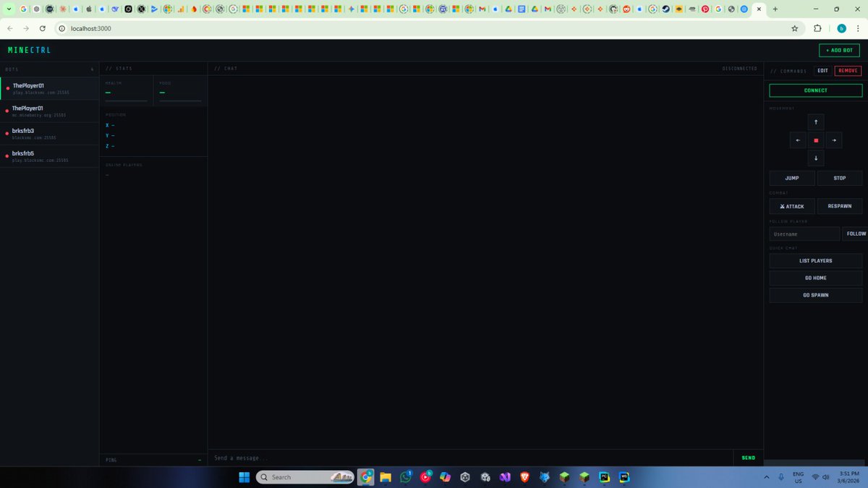The width and height of the screenshot is (868, 488).
Task: Click the HEALTH progress bar
Action: point(126,101)
